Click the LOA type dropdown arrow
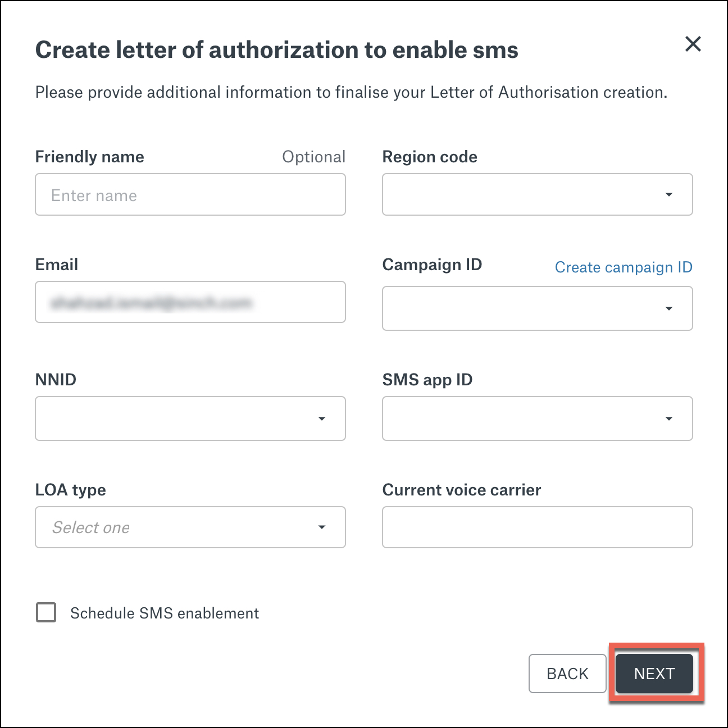Screen dimensions: 728x728 (x=321, y=527)
